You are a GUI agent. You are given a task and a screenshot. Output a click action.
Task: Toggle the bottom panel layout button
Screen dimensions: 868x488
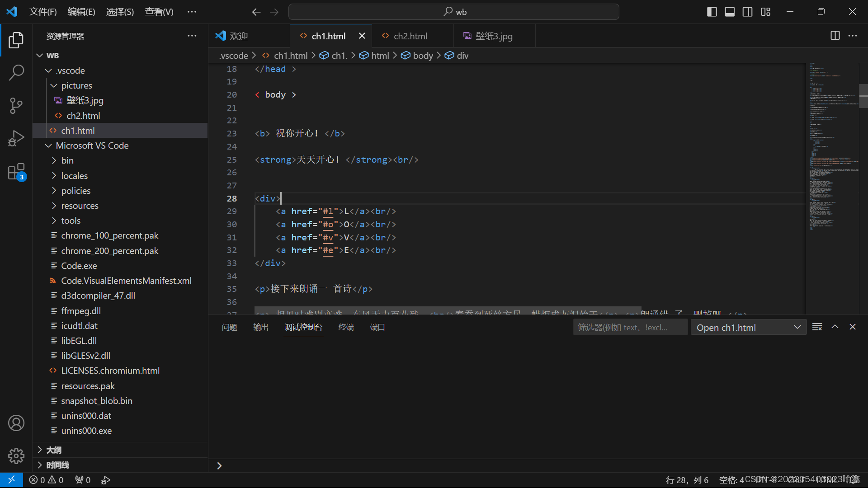(x=730, y=12)
